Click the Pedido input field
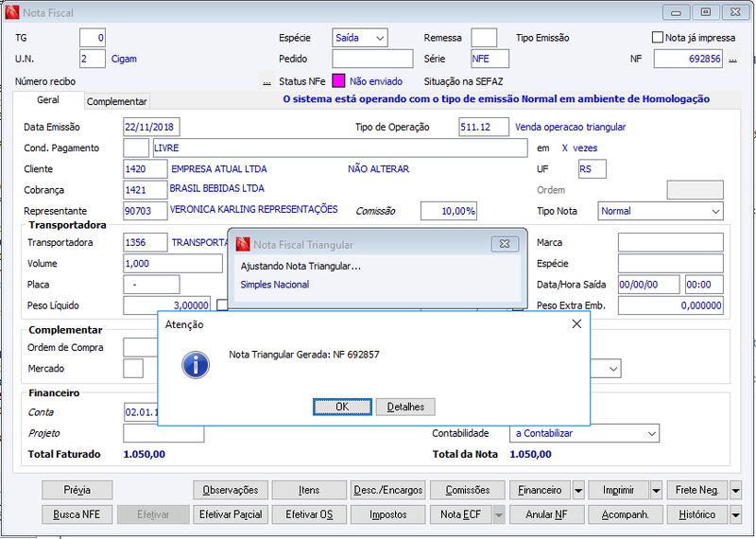Screen dimensions: 756x539 coord(372,59)
